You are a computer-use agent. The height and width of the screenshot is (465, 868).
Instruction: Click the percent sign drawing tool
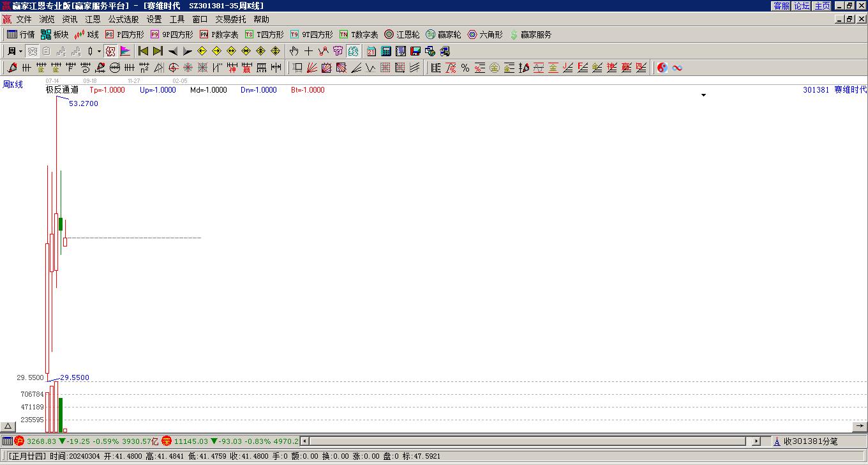tap(465, 68)
